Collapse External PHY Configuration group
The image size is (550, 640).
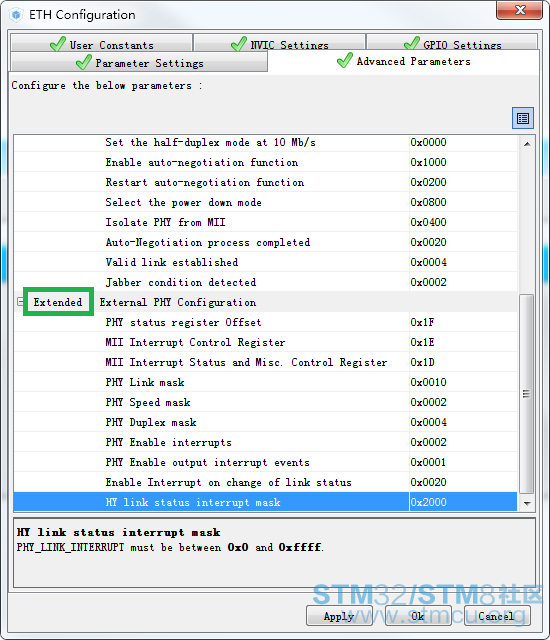click(x=20, y=302)
